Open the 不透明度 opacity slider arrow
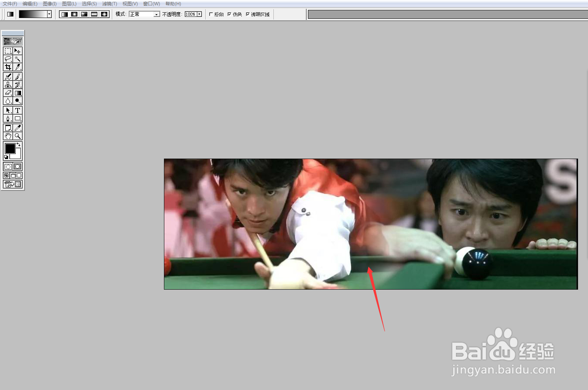588x390 pixels. 199,14
